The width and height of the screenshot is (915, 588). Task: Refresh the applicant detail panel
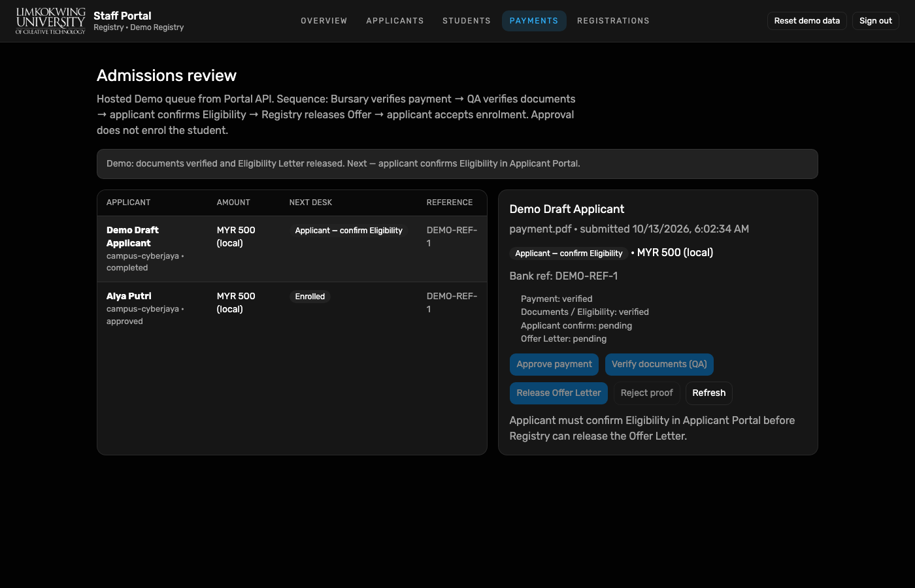(709, 393)
